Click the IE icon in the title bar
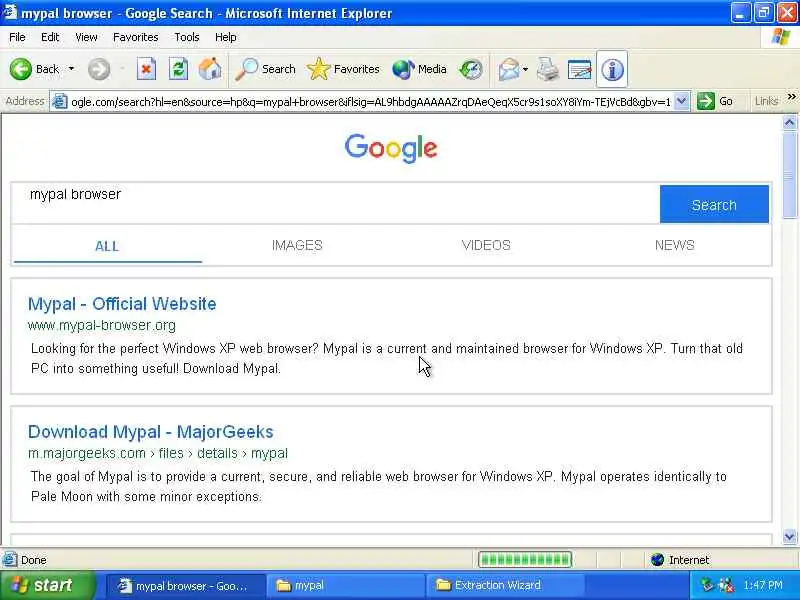The image size is (800, 600). (x=10, y=12)
